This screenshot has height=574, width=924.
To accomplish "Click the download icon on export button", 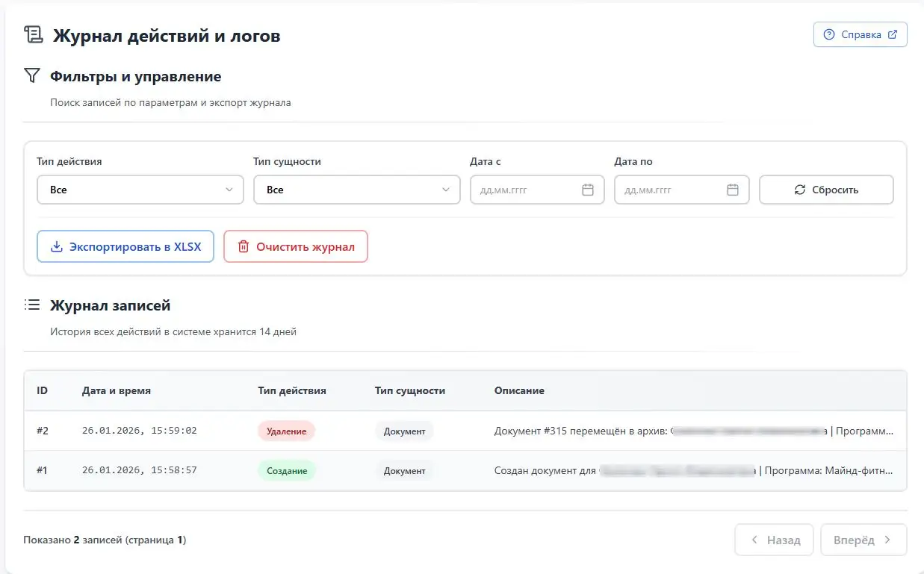I will tap(56, 246).
